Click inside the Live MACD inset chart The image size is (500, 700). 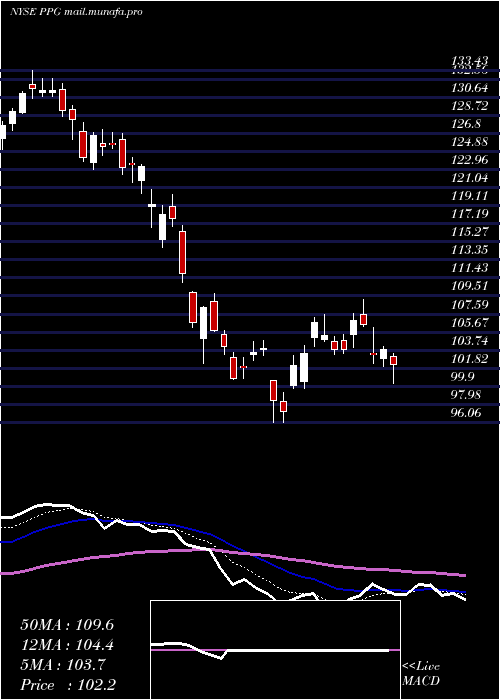pos(275,650)
